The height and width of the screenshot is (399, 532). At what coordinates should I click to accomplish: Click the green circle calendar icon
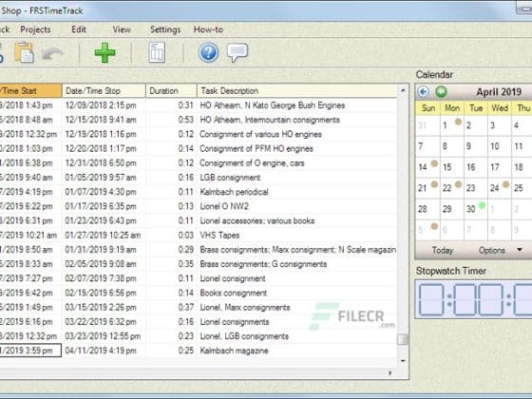click(441, 91)
